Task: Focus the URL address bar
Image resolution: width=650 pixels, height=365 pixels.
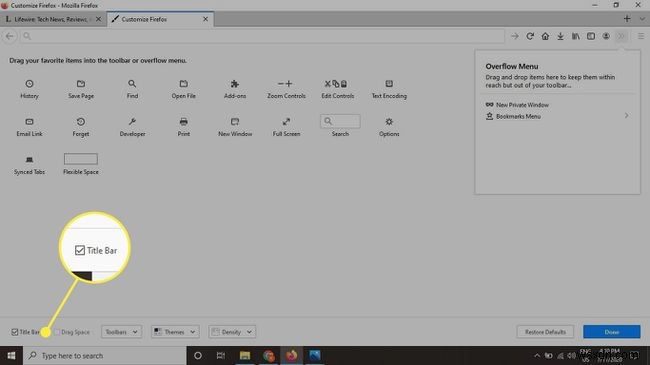Action: coord(262,36)
